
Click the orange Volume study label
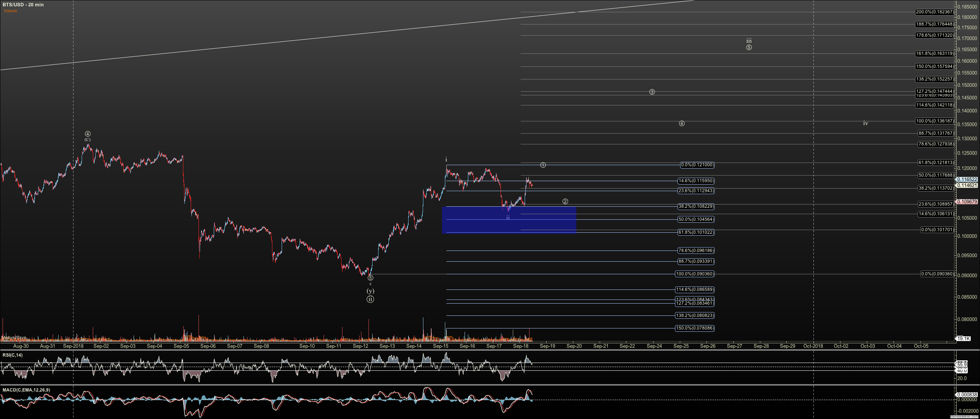[10, 11]
